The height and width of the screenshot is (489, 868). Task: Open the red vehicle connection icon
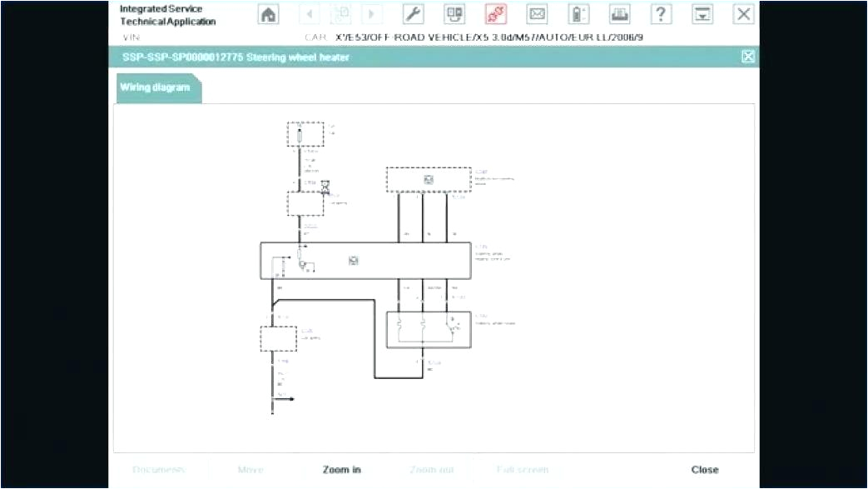click(494, 14)
